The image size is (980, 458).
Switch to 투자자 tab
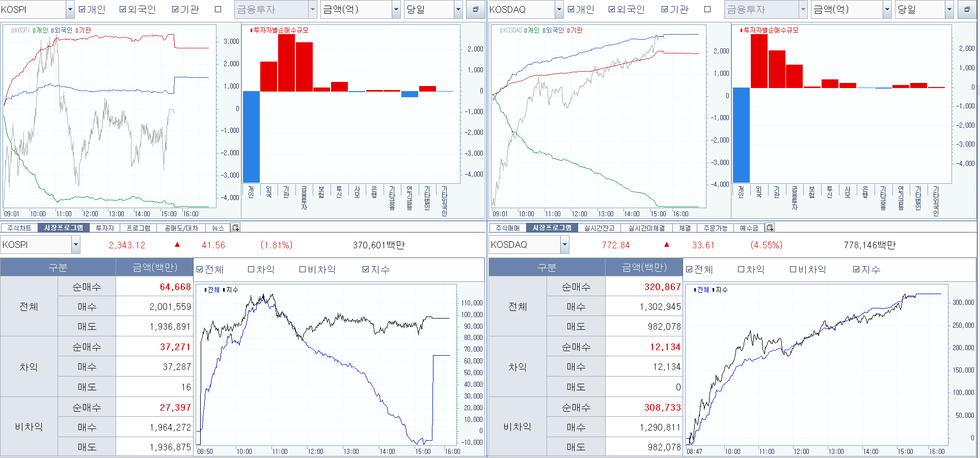tap(105, 228)
